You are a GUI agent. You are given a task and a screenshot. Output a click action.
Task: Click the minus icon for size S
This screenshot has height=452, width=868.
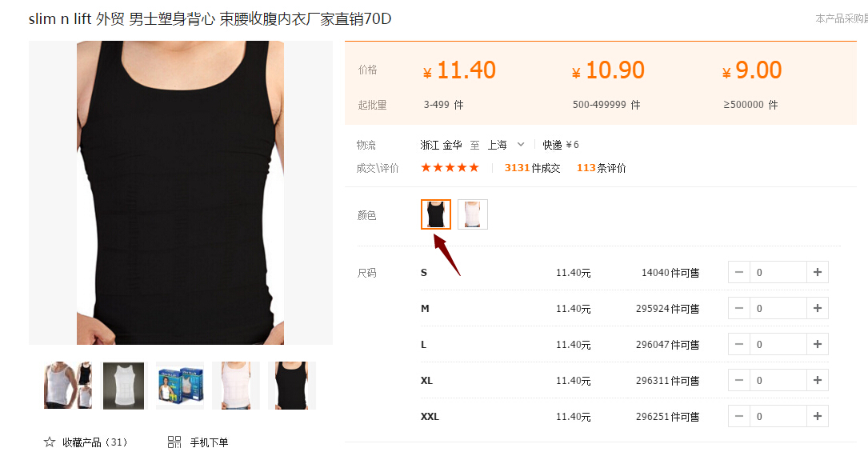coord(739,272)
